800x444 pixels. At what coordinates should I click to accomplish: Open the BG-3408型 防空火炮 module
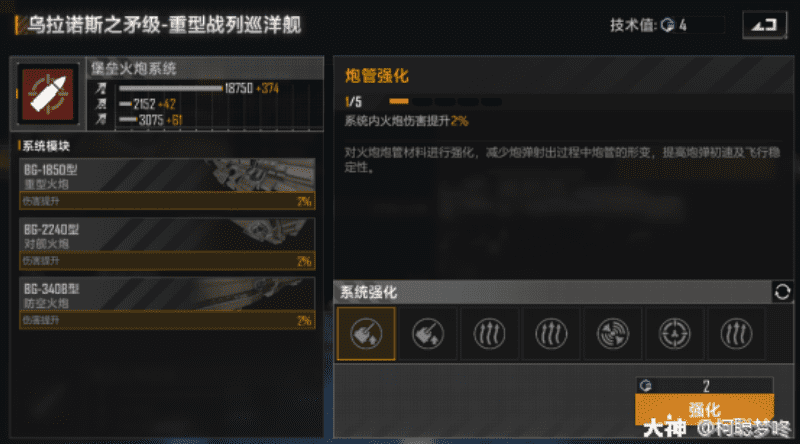coord(167,303)
